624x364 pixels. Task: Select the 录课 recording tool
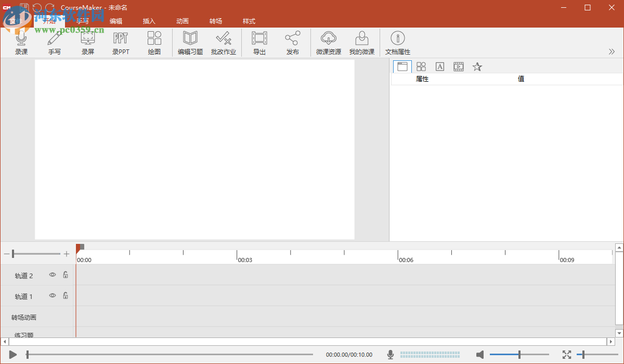(x=21, y=42)
